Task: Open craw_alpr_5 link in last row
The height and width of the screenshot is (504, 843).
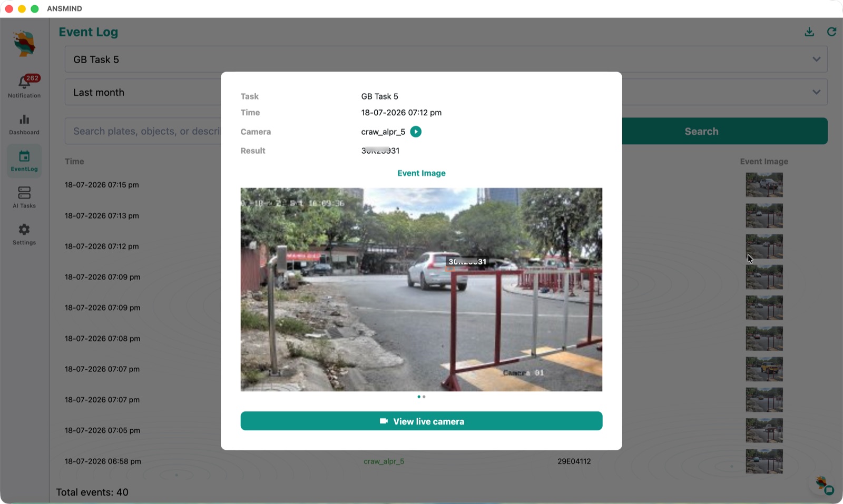Action: tap(384, 461)
